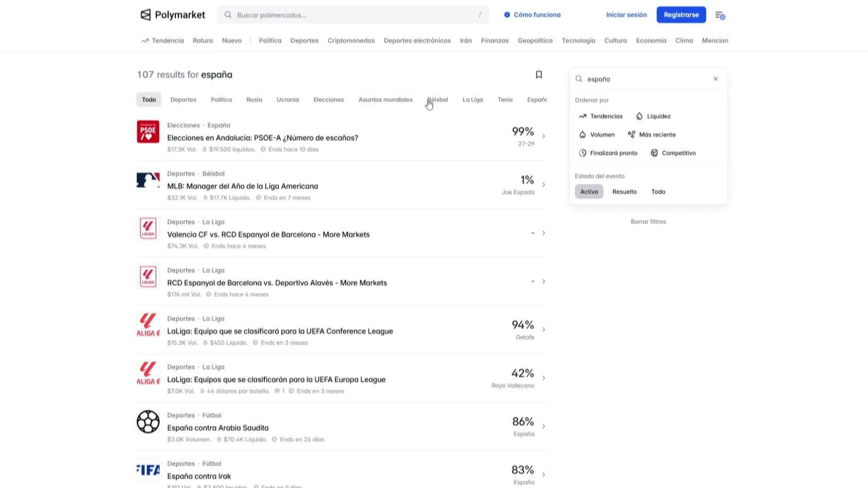Viewport: 868px width, 488px height.
Task: Select Todo event status in filter panel
Action: click(658, 191)
